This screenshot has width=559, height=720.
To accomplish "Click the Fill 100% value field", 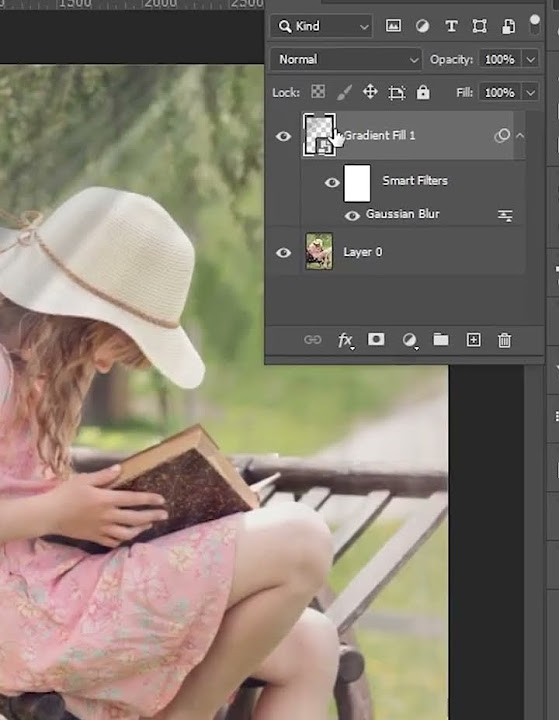I will 500,93.
